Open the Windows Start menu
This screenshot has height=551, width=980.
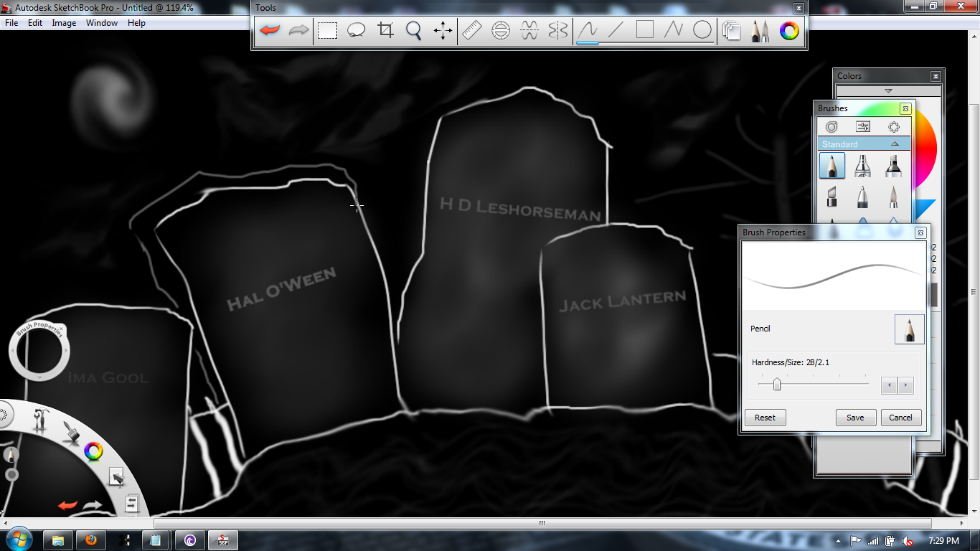19,540
